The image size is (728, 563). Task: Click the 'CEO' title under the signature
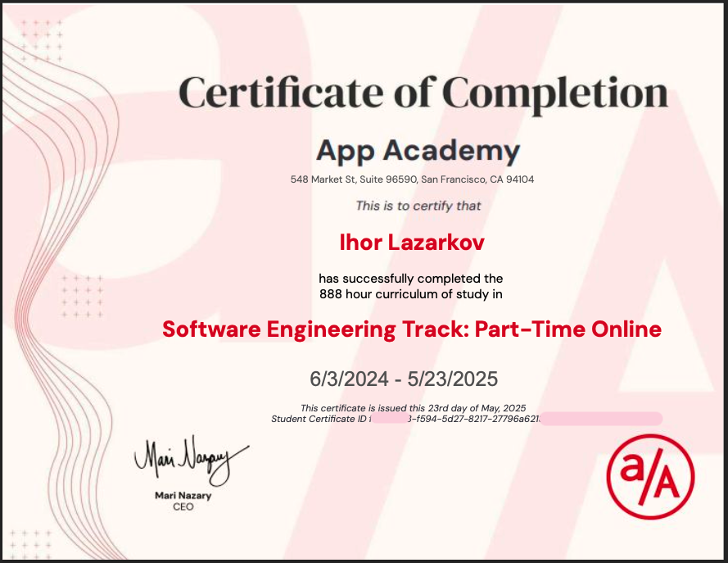pyautogui.click(x=183, y=506)
